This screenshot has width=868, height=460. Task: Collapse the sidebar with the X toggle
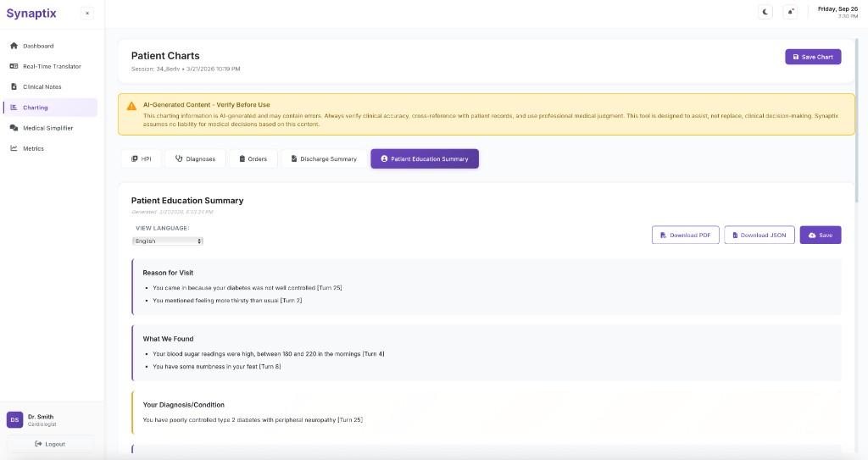click(87, 13)
